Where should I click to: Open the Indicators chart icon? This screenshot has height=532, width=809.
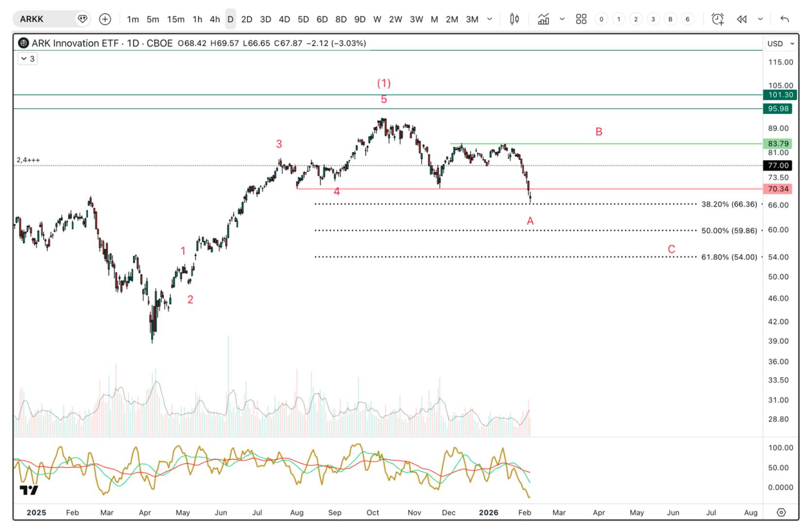pyautogui.click(x=543, y=19)
